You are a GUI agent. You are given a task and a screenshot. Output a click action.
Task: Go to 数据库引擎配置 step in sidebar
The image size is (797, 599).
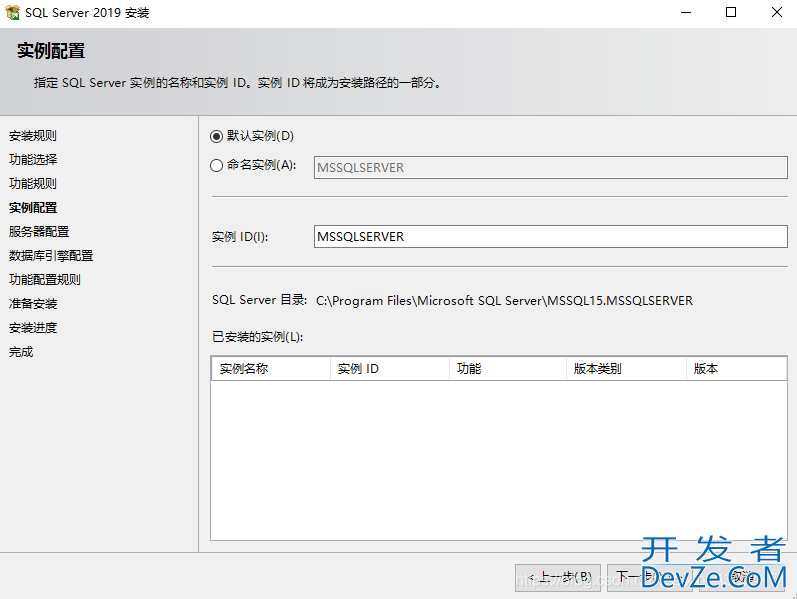click(x=51, y=256)
